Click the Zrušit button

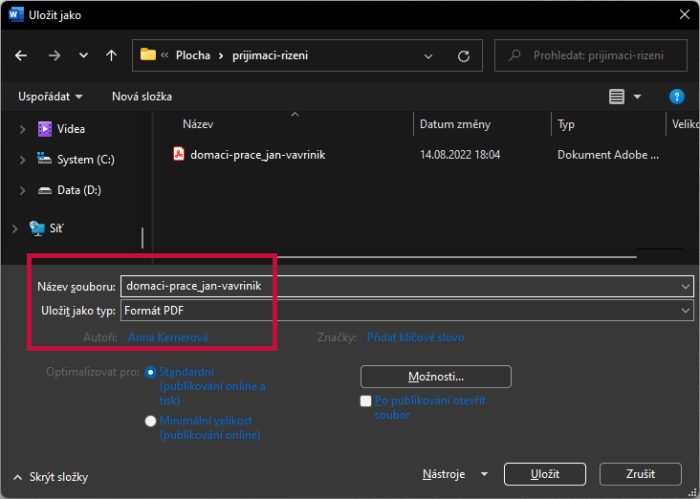coord(640,474)
